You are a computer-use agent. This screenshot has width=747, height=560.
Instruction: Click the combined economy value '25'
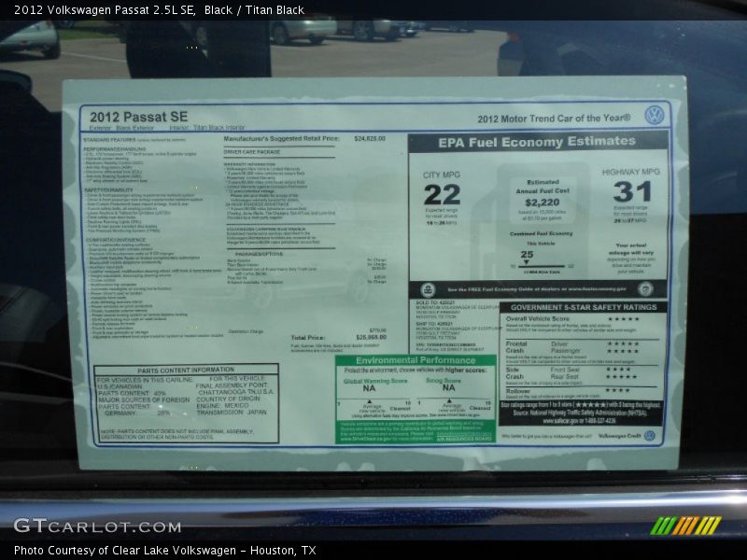527,254
